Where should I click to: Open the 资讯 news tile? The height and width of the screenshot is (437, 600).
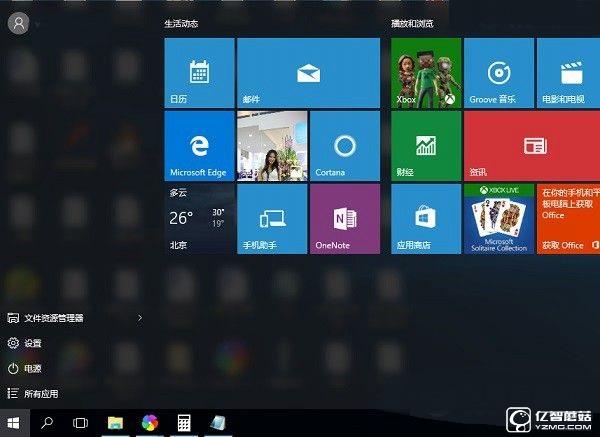tap(533, 146)
